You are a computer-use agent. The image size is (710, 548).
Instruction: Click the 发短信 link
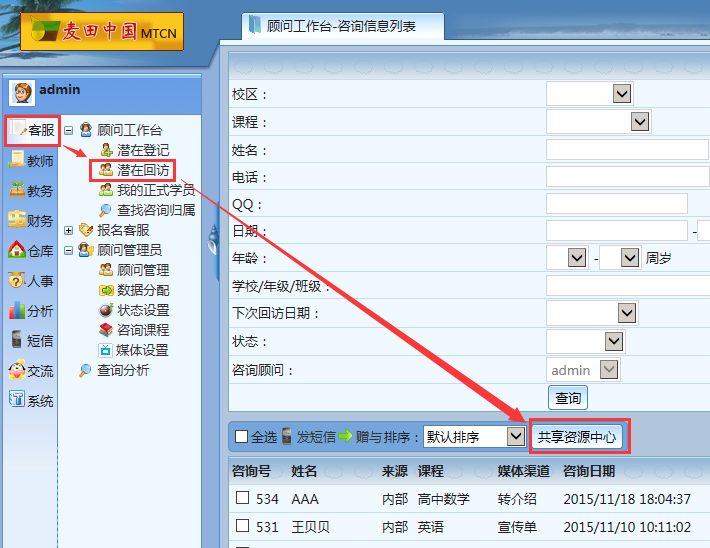[316, 437]
